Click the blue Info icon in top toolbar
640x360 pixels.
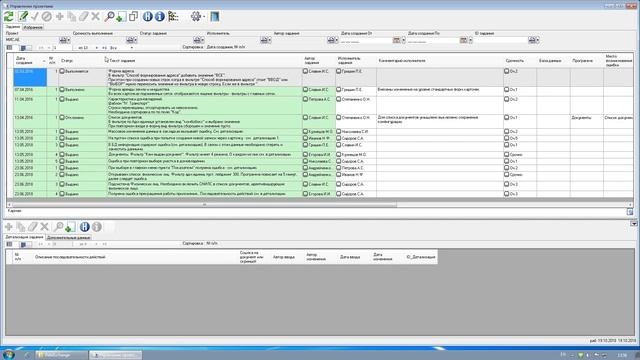(160, 16)
